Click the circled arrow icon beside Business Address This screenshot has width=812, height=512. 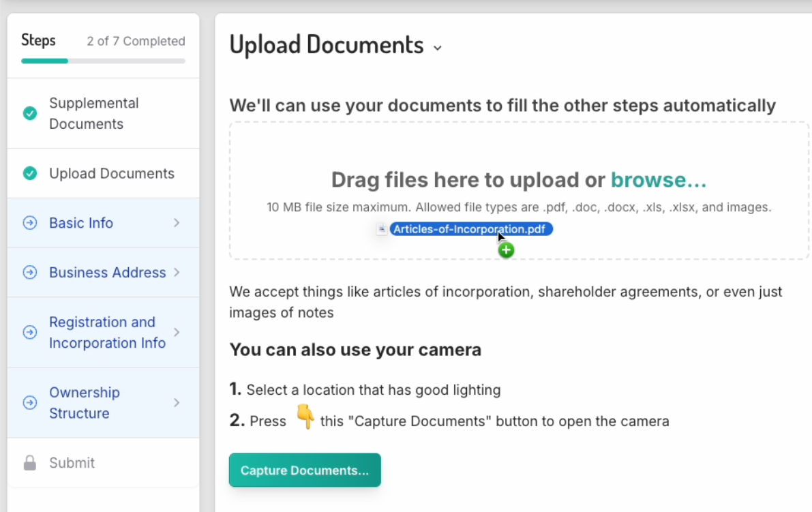[x=30, y=273]
